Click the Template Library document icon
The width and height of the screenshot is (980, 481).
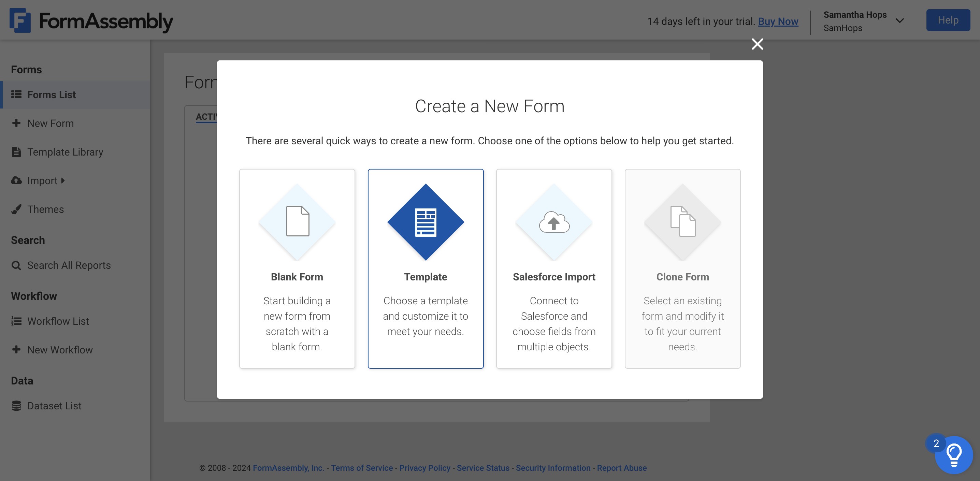coord(16,152)
